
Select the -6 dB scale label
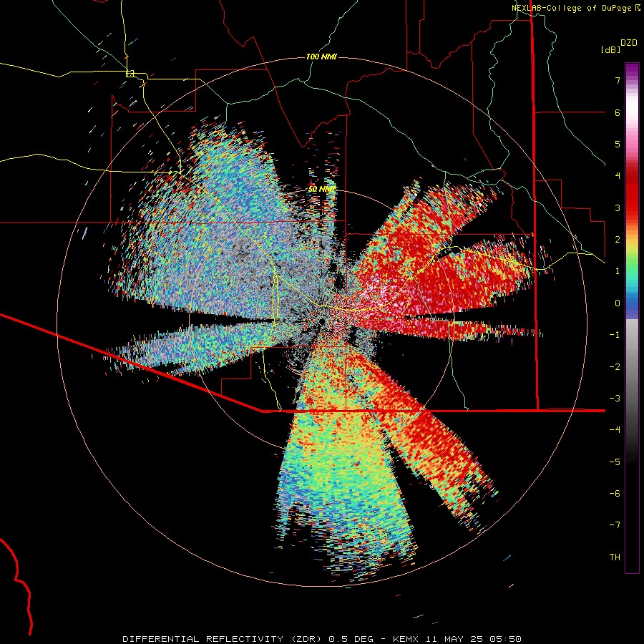615,494
